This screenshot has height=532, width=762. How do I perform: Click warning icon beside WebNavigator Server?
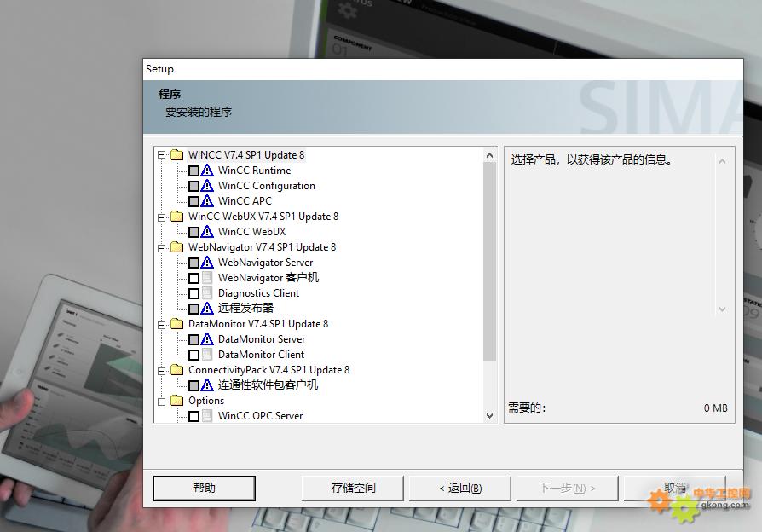pyautogui.click(x=207, y=263)
